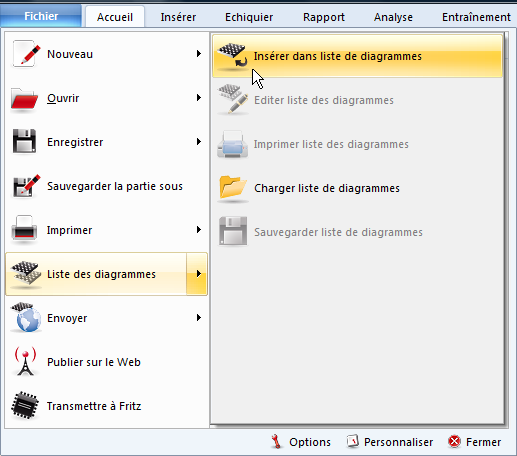Click the radio tower Publier sur le Web icon

tap(25, 362)
